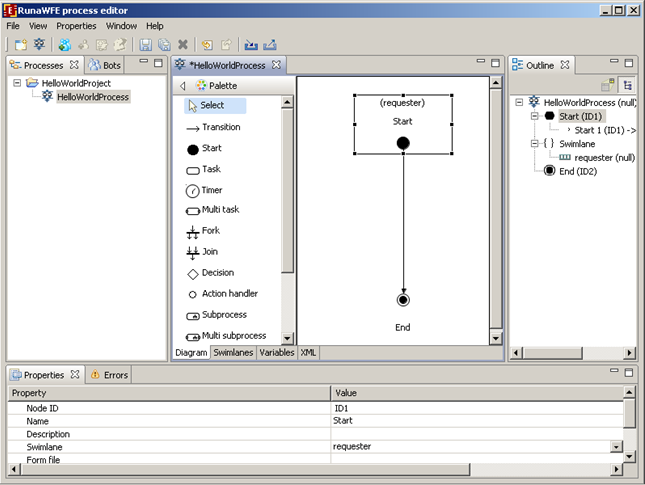This screenshot has width=645, height=485.
Task: Switch to the Swimlanes editor tab
Action: 233,353
